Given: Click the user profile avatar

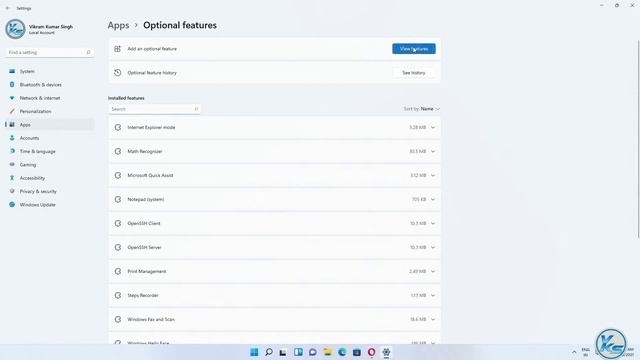Looking at the screenshot, I should point(16,29).
